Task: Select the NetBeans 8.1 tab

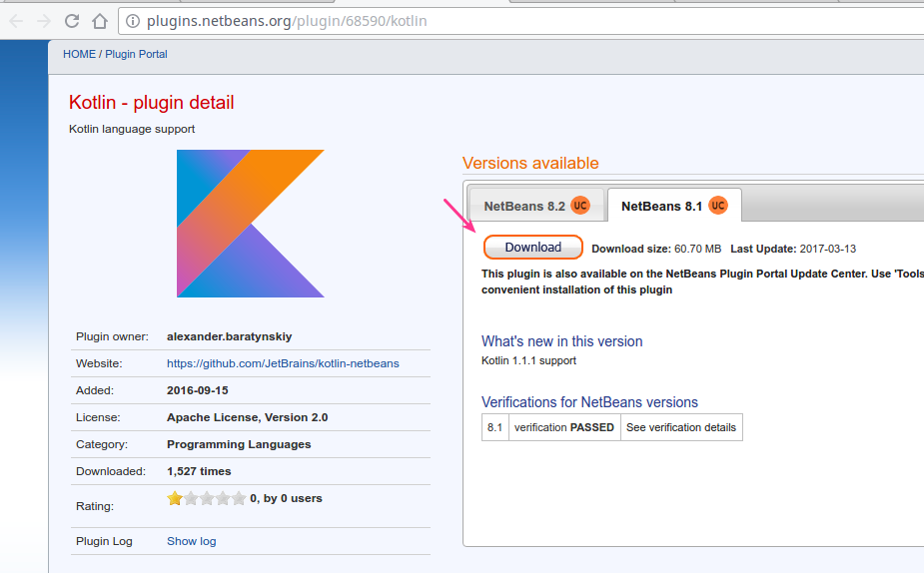Action: pos(674,206)
